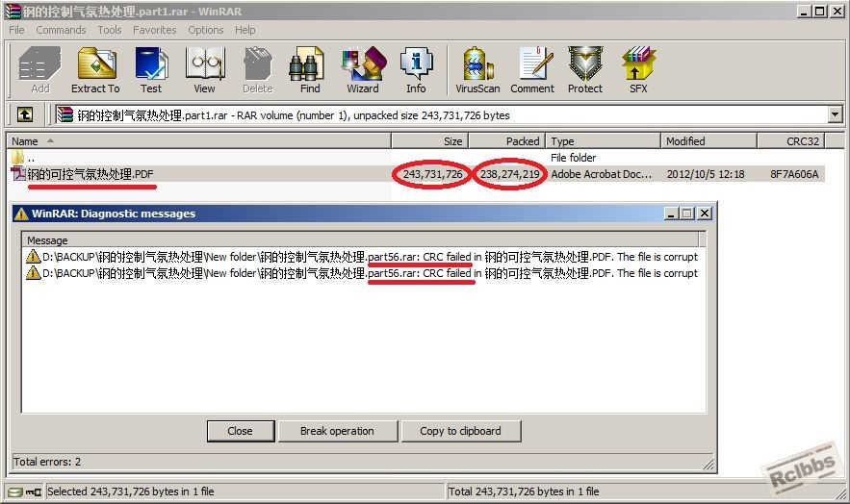Open the address bar dropdown arrow
Image resolution: width=850 pixels, height=504 pixels.
835,114
